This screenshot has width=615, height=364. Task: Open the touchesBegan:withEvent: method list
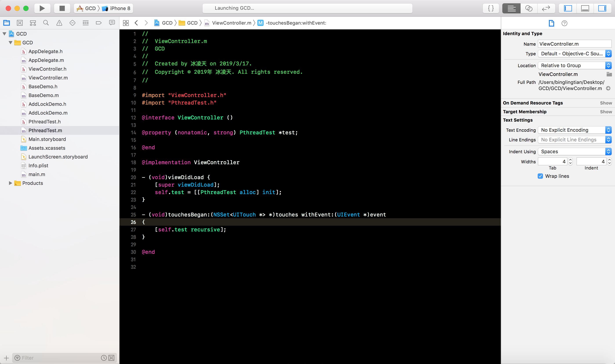tap(292, 23)
